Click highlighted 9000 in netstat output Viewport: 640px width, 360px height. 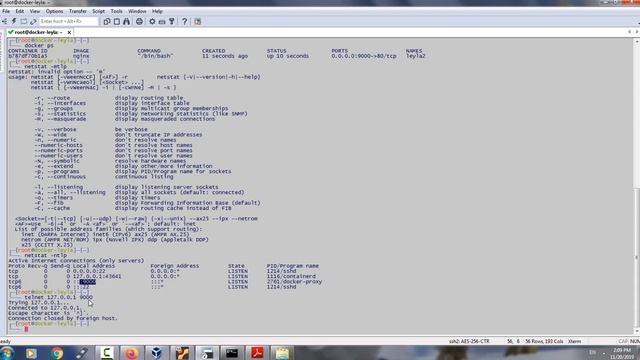[88, 282]
